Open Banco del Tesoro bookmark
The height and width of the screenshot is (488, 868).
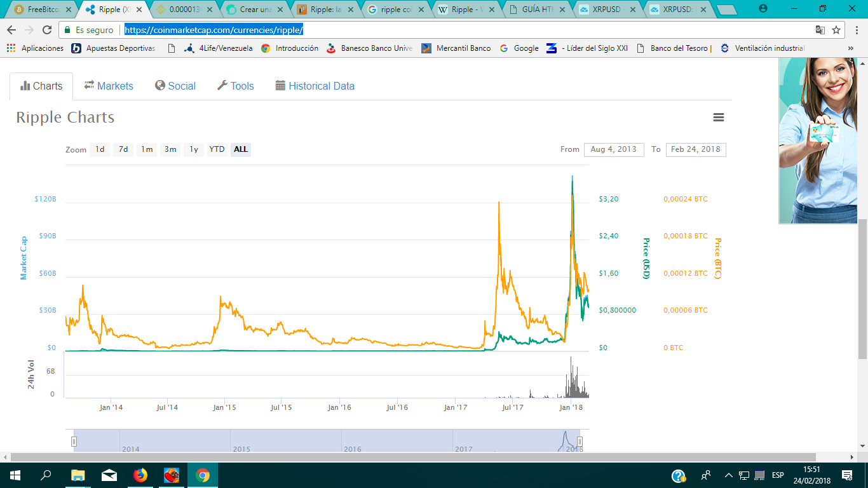click(x=674, y=48)
